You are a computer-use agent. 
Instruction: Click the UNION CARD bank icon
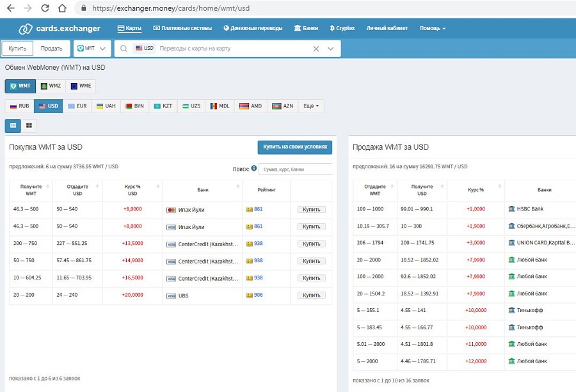[x=511, y=242]
